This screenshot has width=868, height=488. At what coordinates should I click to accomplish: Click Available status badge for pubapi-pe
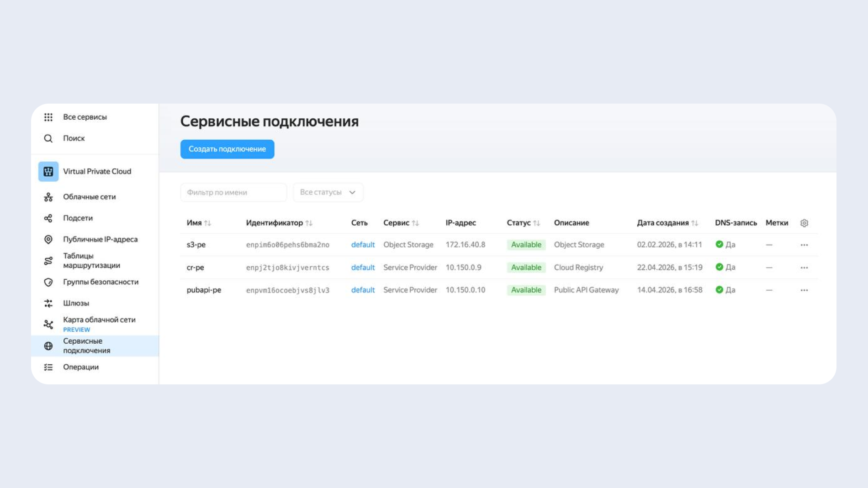526,290
